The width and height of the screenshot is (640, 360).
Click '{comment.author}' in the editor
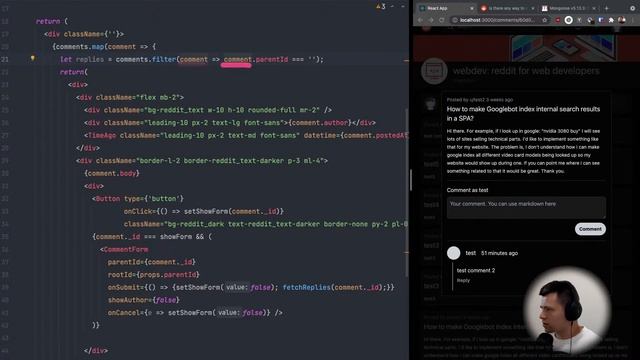pyautogui.click(x=320, y=123)
